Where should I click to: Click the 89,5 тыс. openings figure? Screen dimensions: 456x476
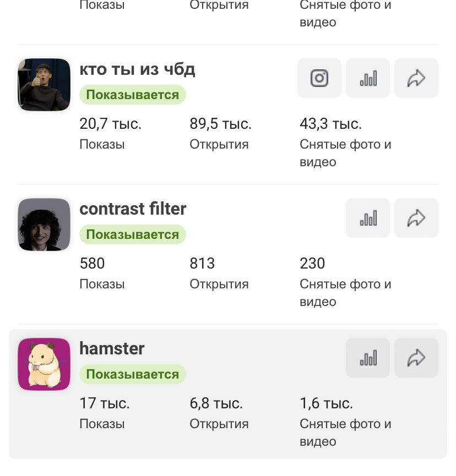[220, 124]
